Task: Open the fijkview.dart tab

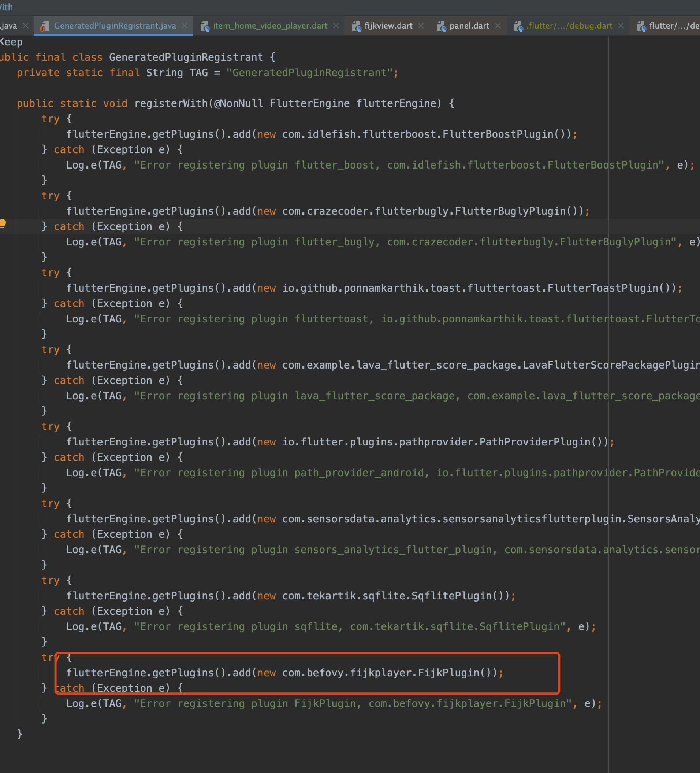Action: [388, 26]
